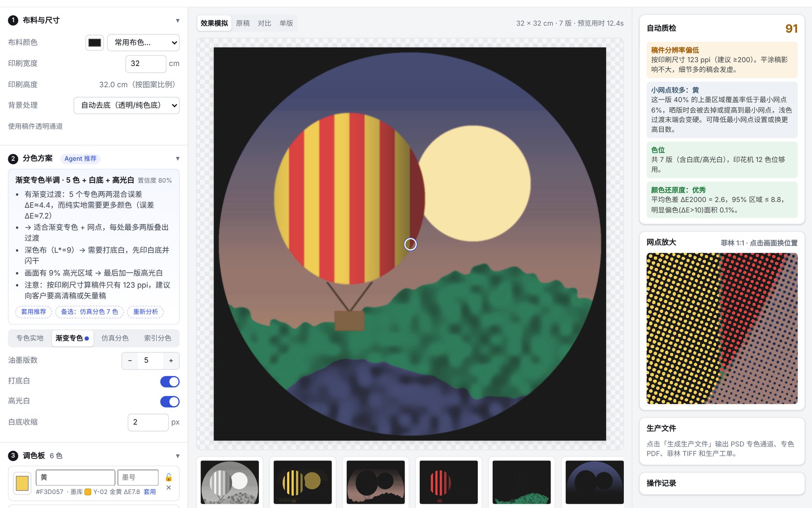
Task: Switch to the 单版 tab
Action: [286, 23]
